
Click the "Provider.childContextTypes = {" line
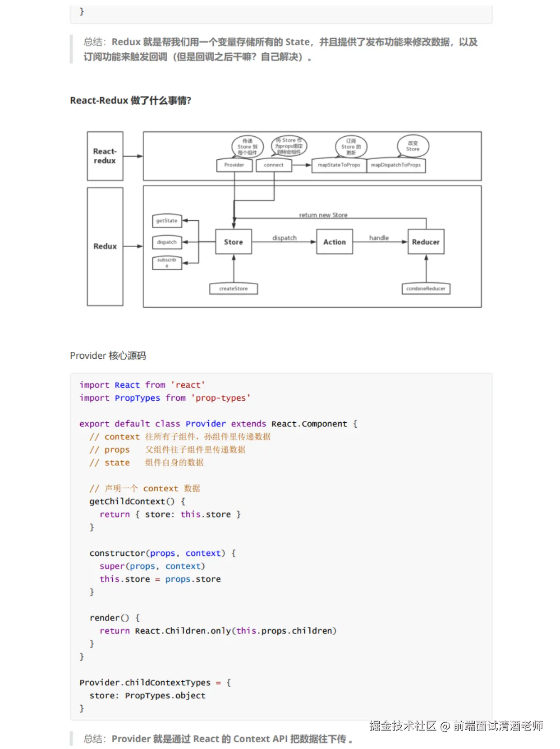tap(155, 683)
